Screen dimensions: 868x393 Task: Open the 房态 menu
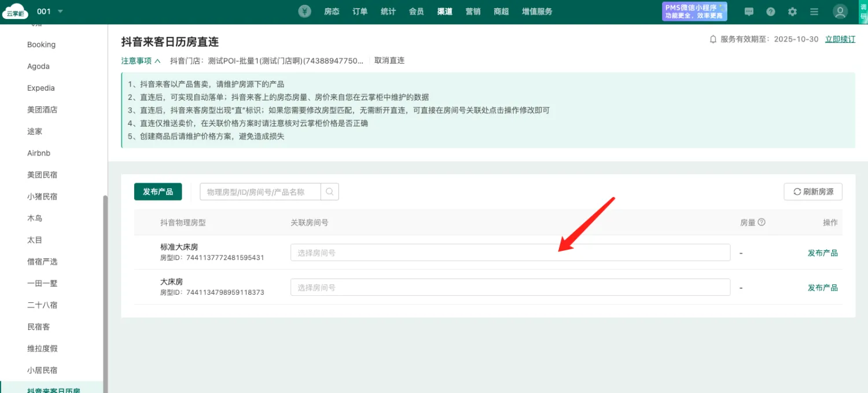(x=332, y=12)
